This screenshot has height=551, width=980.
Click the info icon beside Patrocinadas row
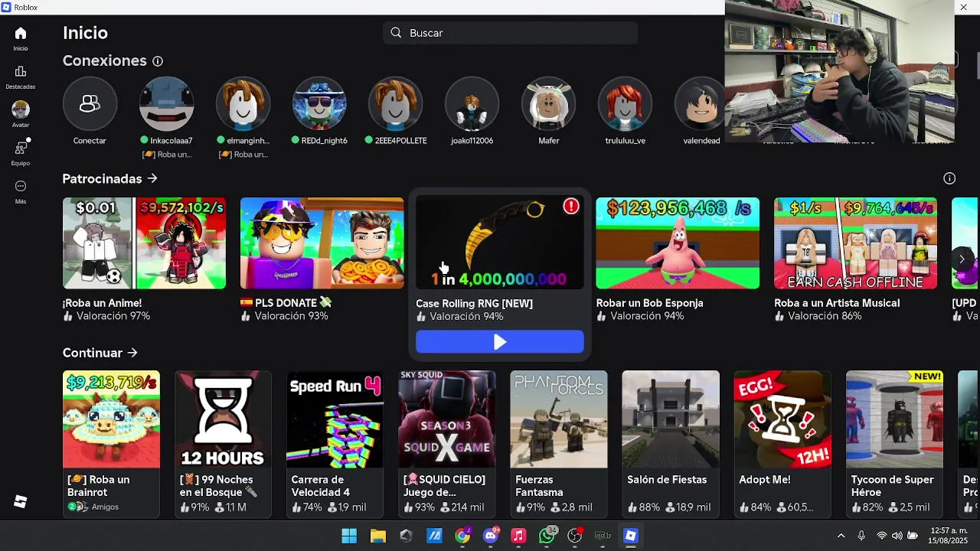tap(949, 178)
